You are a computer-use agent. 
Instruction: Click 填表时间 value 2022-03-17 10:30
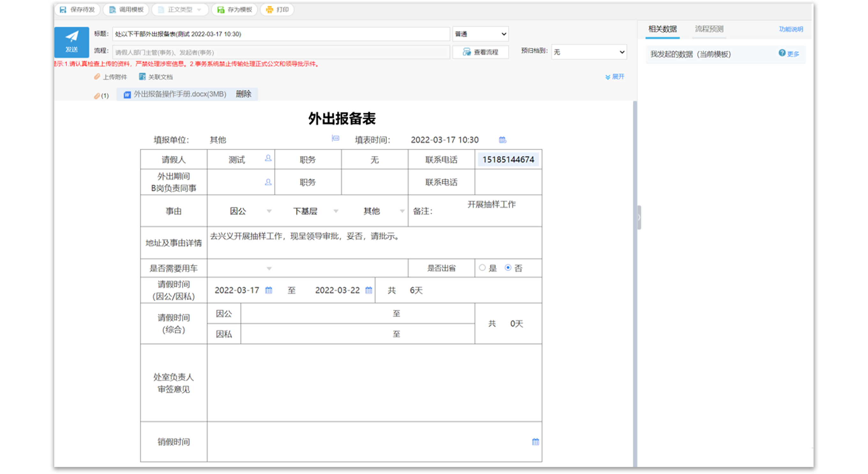444,140
